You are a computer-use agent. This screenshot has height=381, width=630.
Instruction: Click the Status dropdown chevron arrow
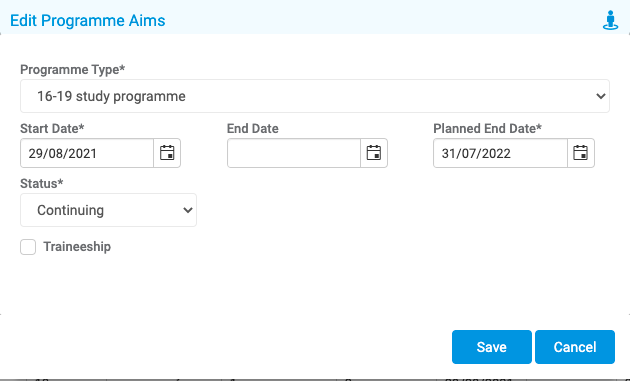(188, 210)
